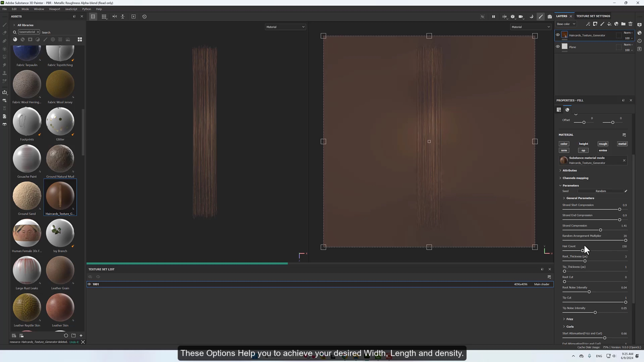
Task: Click the add effect magic wand icon
Action: point(588,24)
